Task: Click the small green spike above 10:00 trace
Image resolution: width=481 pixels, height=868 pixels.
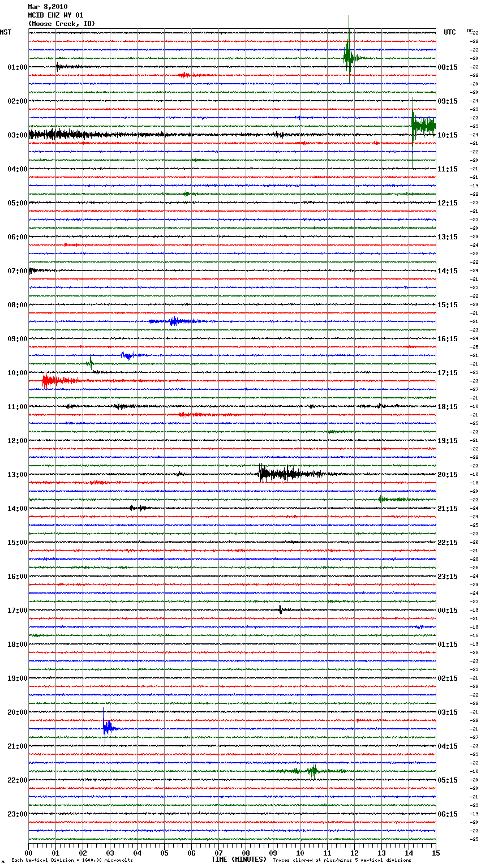Action: tap(91, 363)
